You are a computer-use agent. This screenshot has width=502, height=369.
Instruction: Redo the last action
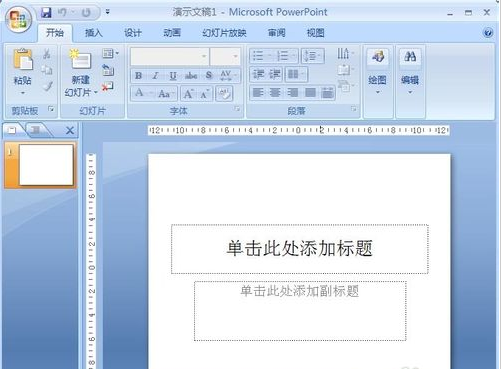[x=86, y=13]
